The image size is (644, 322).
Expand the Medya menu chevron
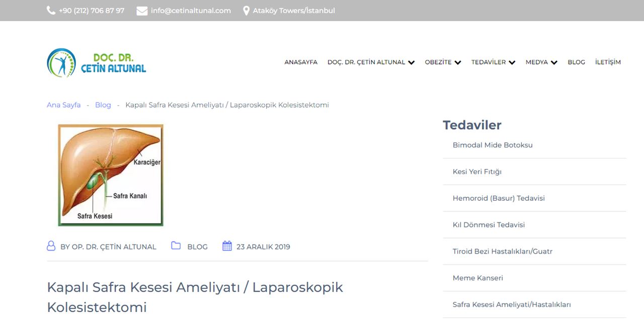point(554,62)
